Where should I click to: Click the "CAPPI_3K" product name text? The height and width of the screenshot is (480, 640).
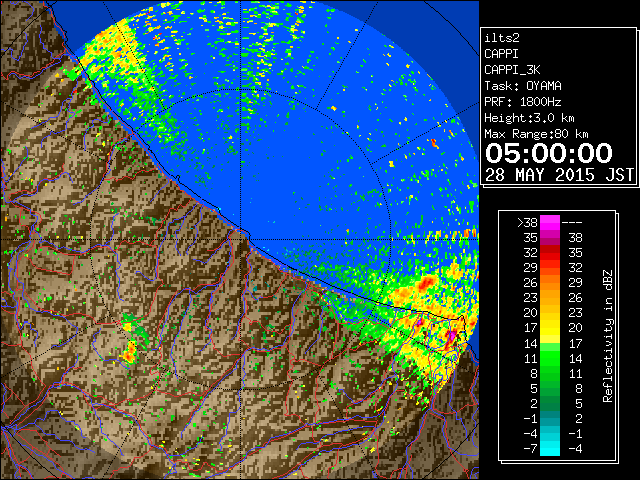click(512, 70)
